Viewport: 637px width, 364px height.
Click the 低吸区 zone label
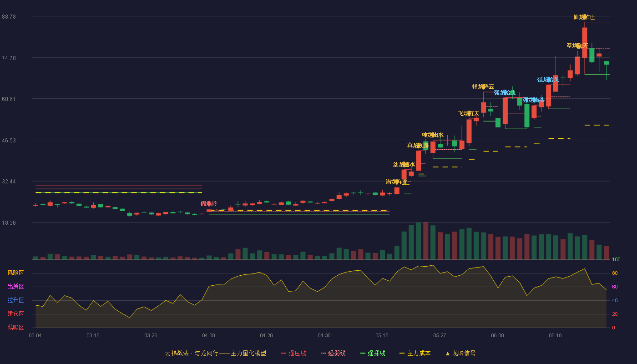pos(16,327)
